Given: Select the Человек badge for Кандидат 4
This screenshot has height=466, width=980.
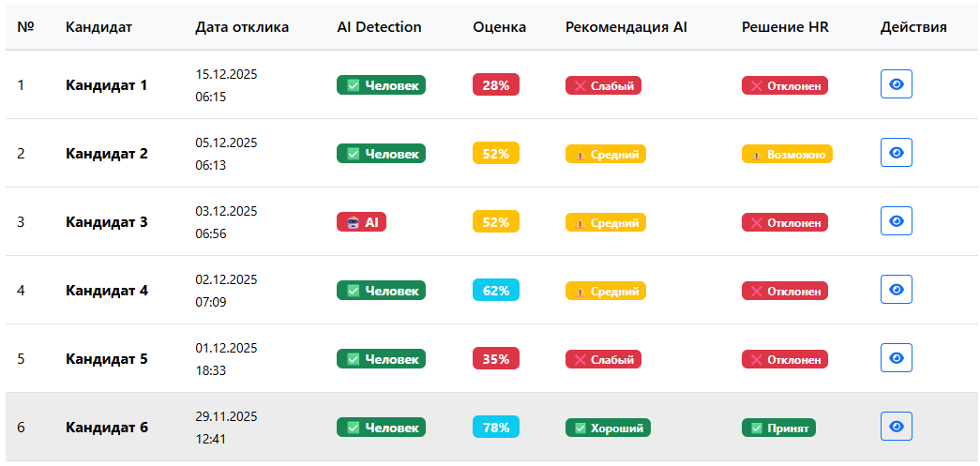Looking at the screenshot, I should (381, 291).
